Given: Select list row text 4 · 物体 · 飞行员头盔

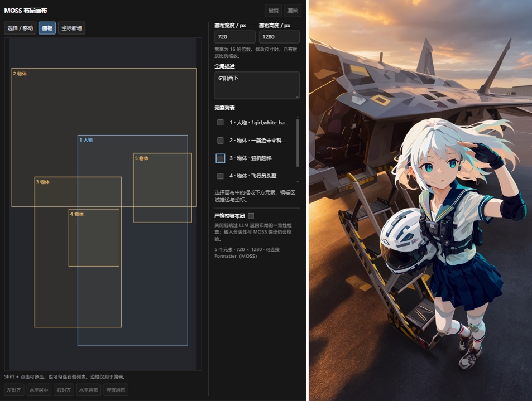Looking at the screenshot, I should 253,176.
